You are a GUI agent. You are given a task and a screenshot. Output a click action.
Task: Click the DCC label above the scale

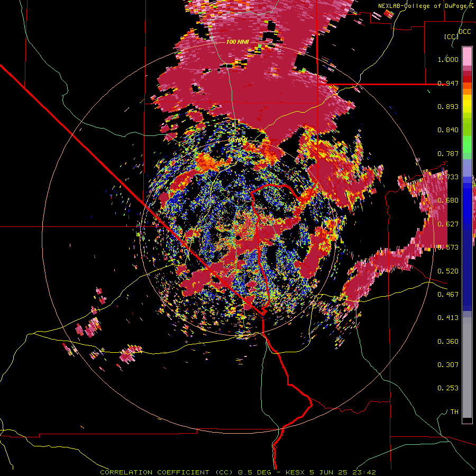464,32
